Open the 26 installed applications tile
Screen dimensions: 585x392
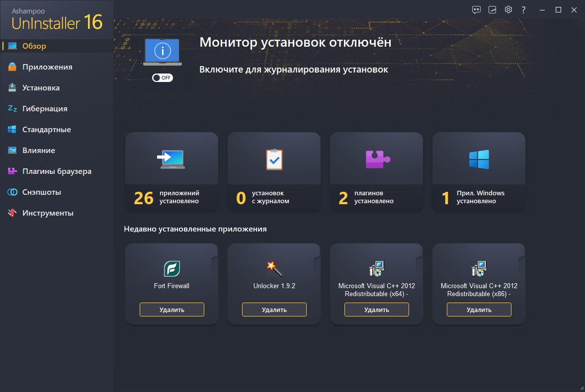pyautogui.click(x=171, y=171)
